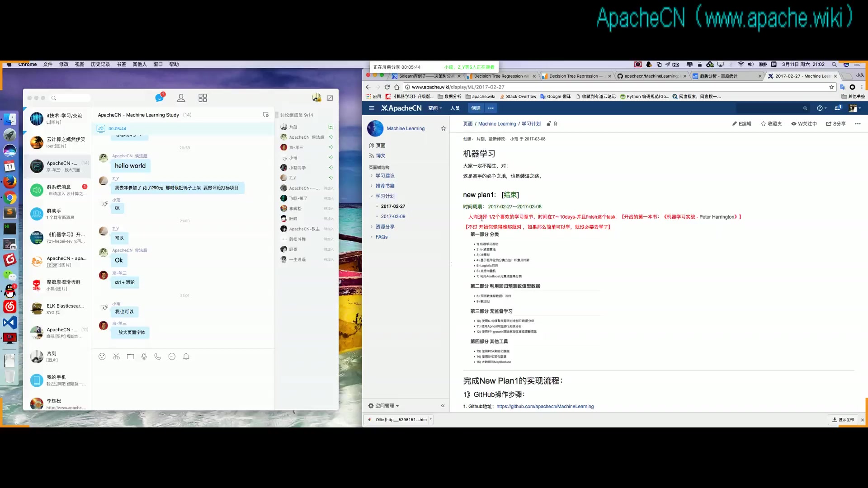Screen dimensions: 868x488
Task: Open page more actions ellipsis
Action: point(858,124)
